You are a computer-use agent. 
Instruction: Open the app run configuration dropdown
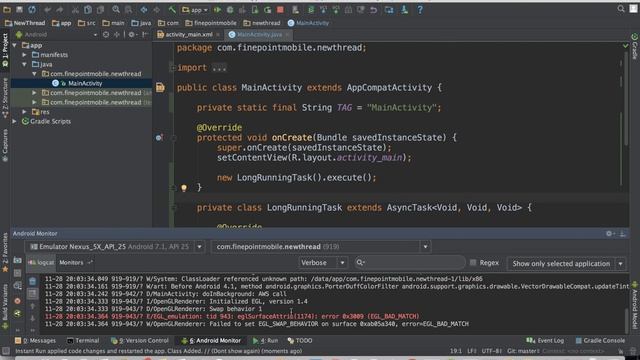point(195,10)
